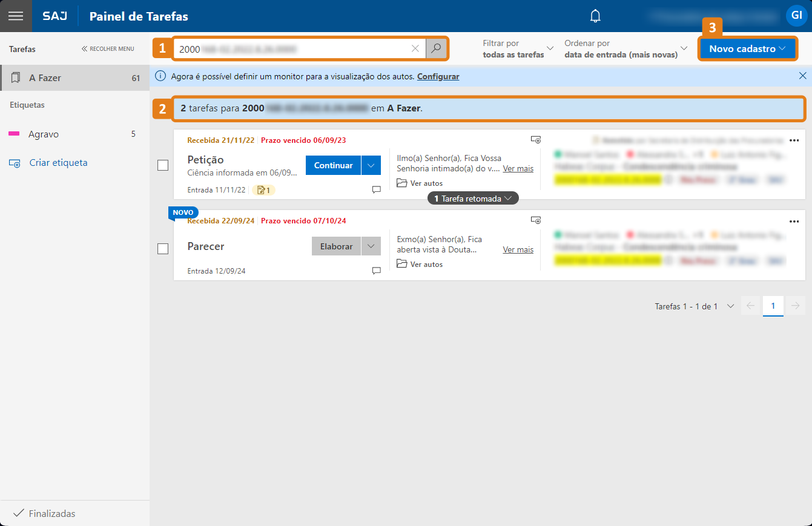
Task: Open Finalizadas task list
Action: [x=51, y=513]
